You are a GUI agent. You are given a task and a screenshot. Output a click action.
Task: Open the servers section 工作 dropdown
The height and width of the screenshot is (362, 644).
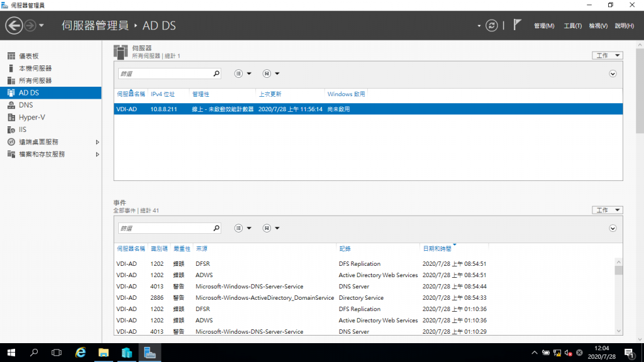click(608, 55)
